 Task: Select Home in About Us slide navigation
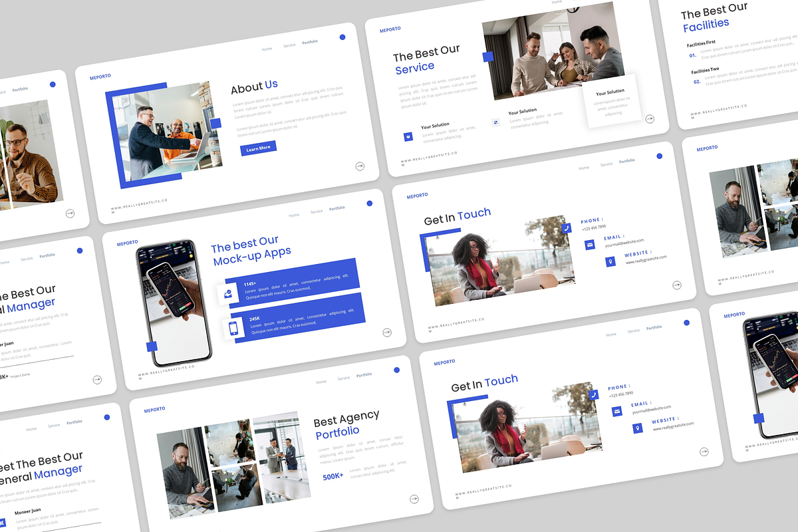point(267,49)
